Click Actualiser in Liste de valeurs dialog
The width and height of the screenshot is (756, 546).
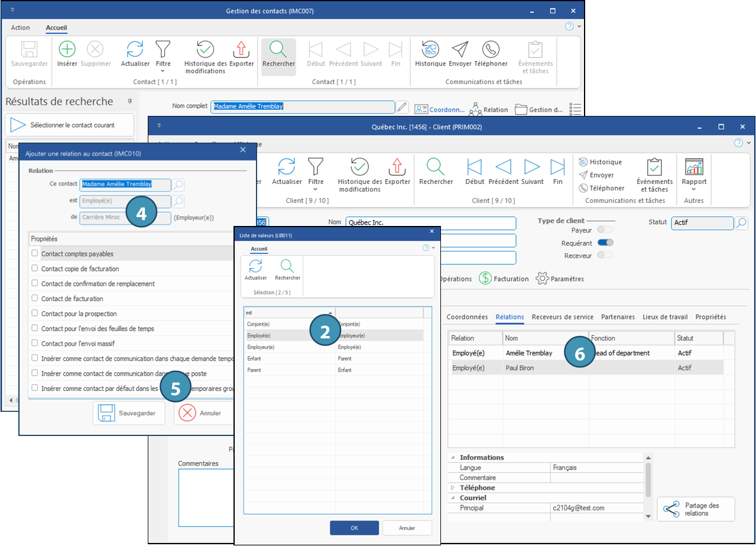(255, 267)
